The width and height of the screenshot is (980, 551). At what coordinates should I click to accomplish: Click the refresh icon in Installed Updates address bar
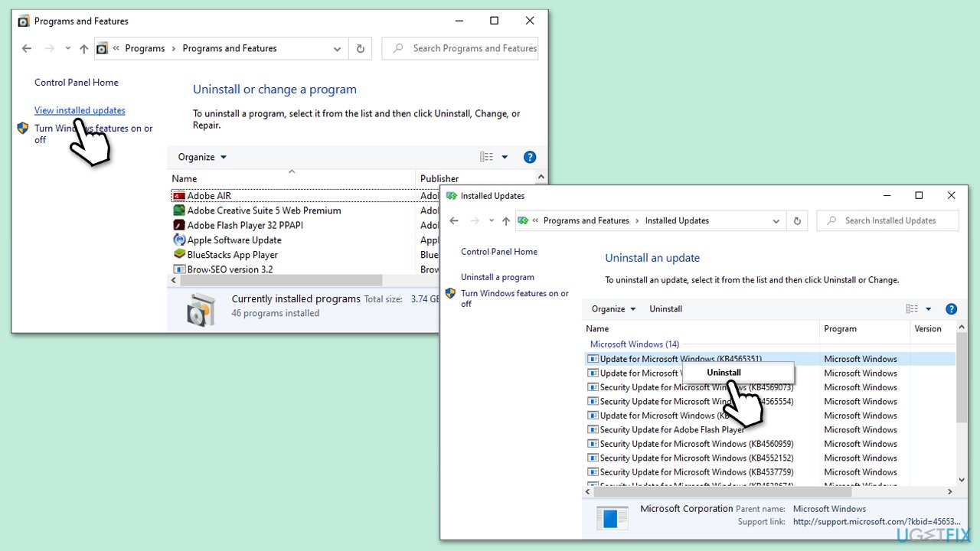coord(796,220)
